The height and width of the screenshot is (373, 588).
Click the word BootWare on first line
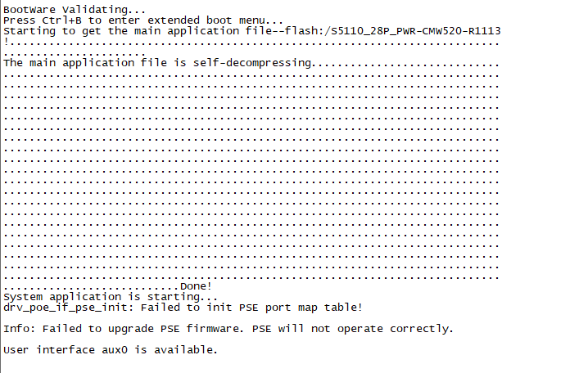(29, 9)
